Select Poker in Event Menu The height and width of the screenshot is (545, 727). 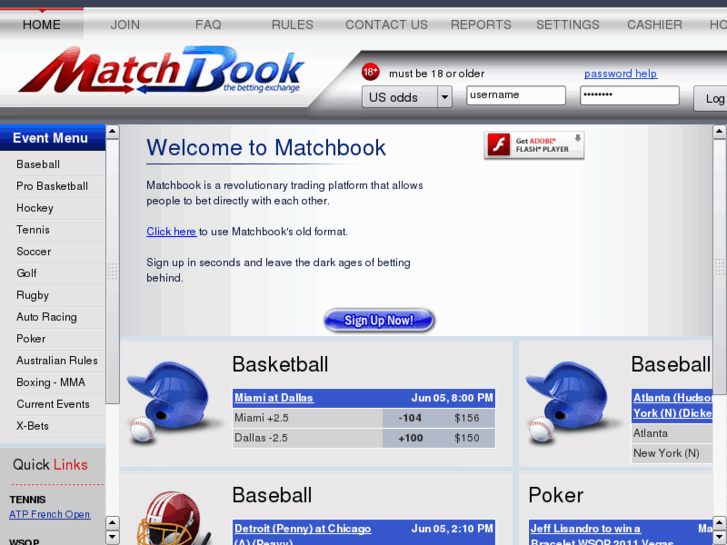pyautogui.click(x=31, y=339)
